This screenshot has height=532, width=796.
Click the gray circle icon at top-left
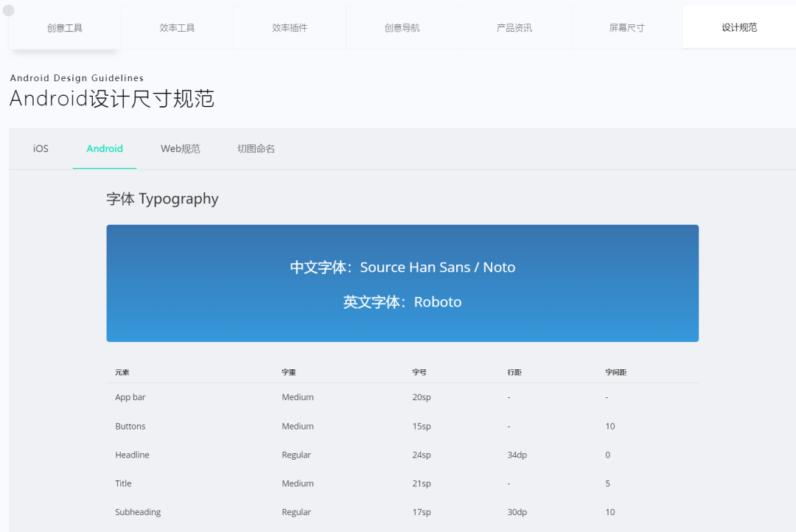(x=9, y=10)
